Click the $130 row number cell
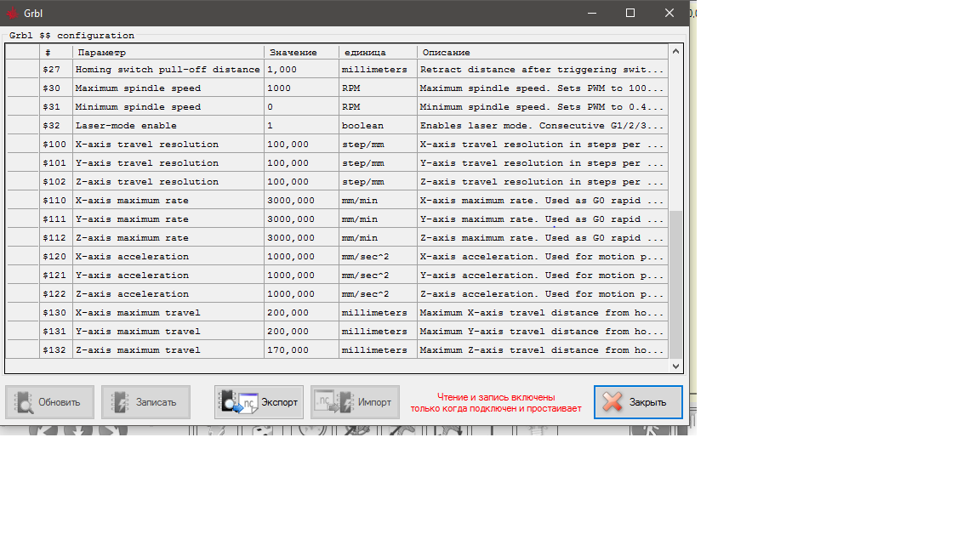Image resolution: width=980 pixels, height=551 pixels. click(x=56, y=313)
